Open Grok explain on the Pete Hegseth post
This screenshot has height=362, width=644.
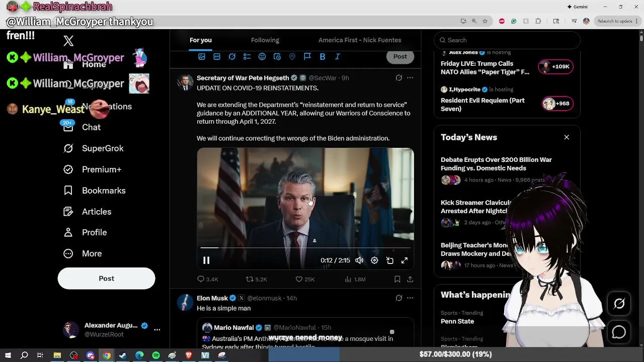point(399,78)
